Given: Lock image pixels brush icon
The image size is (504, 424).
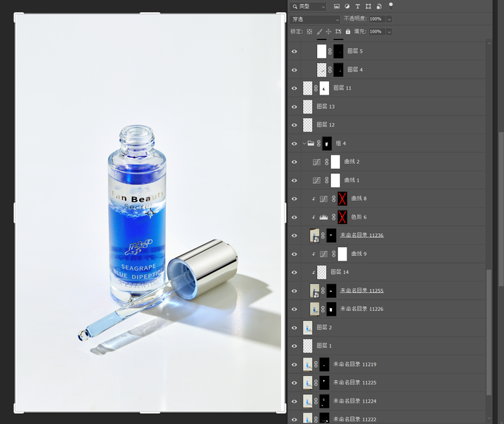Looking at the screenshot, I should [319, 32].
